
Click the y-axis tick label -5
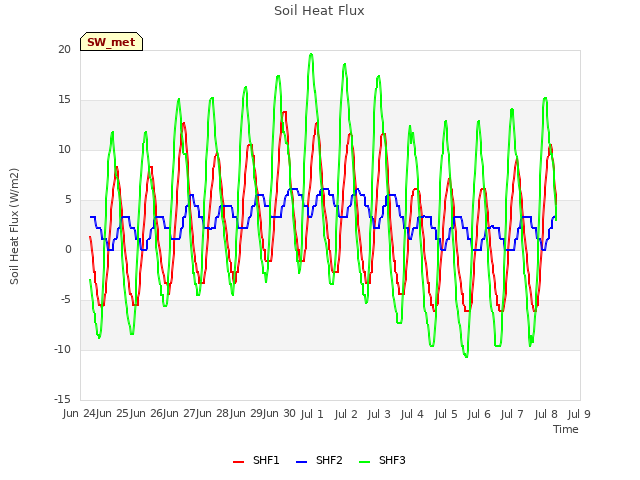66,300
